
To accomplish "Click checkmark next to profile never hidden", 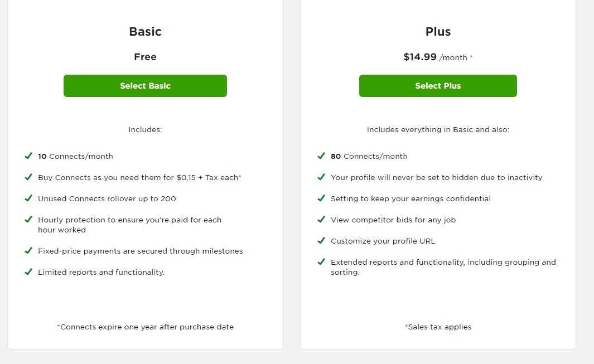I will click(x=321, y=177).
